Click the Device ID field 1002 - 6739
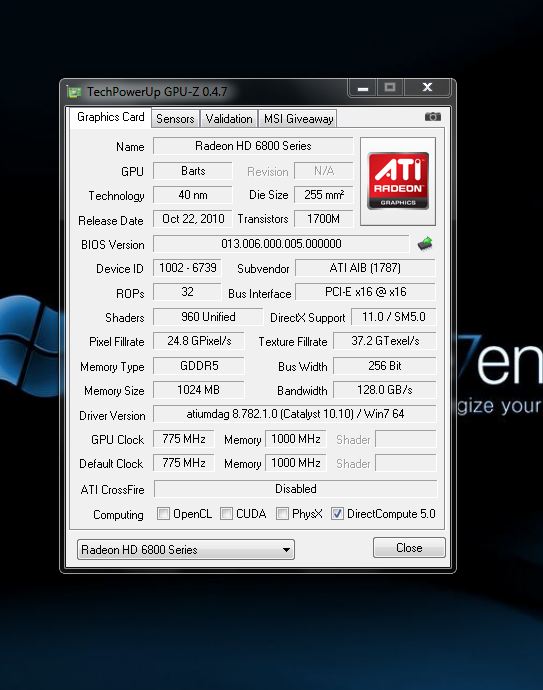 [187, 268]
